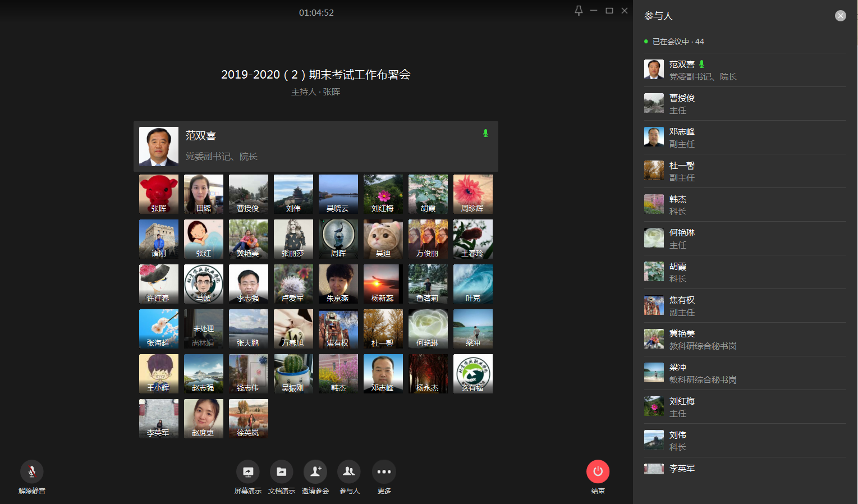This screenshot has height=504, width=858.
Task: Open 文档演示 document presentation
Action: pyautogui.click(x=282, y=472)
